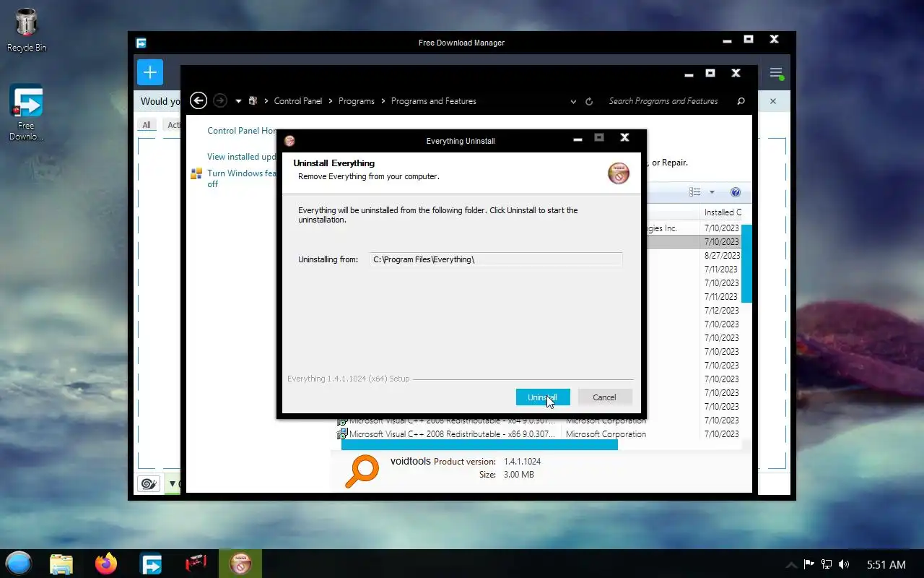924x578 pixels.
Task: Click the voidtools Everything magnifier icon
Action: 362,471
